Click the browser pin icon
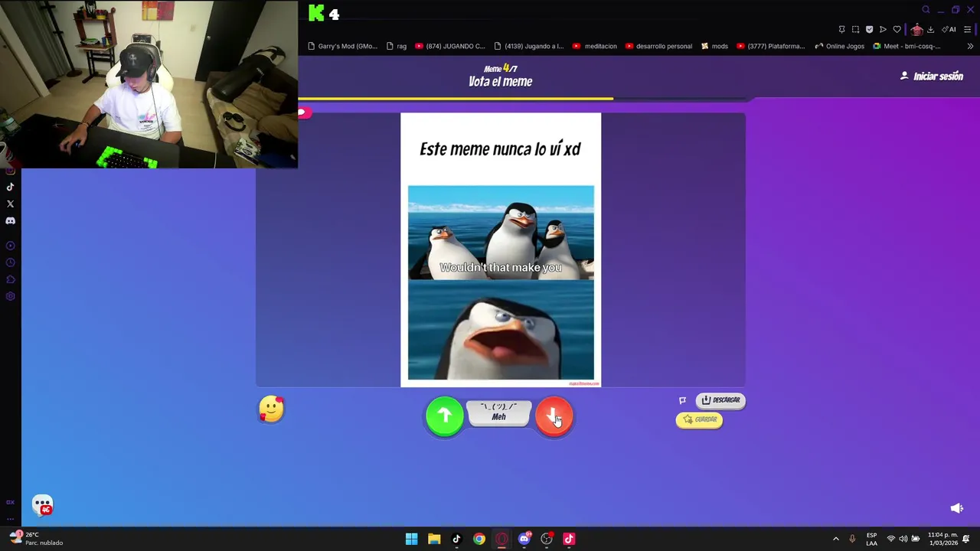This screenshot has width=980, height=551. [x=841, y=29]
